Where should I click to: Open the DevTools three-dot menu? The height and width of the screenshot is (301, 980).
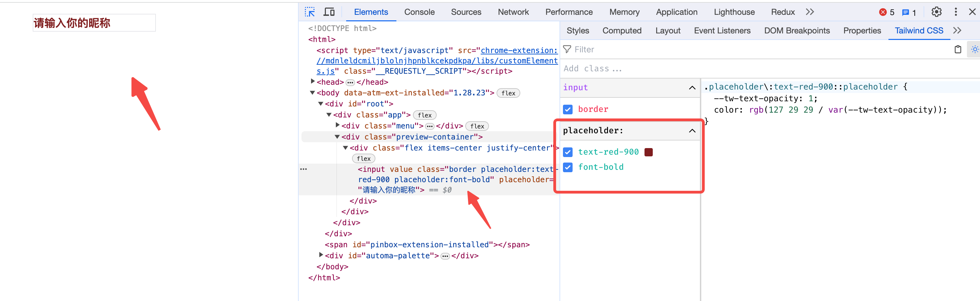coord(956,12)
